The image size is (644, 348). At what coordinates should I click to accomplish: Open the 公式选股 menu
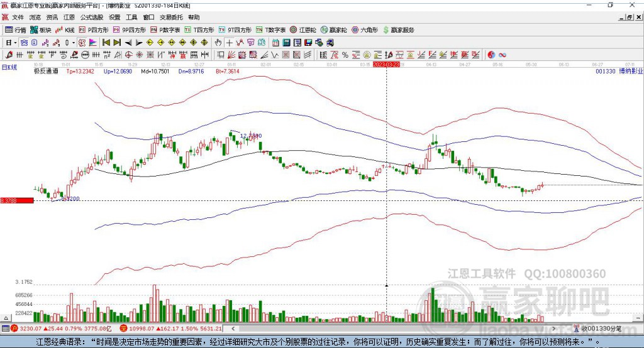point(92,17)
